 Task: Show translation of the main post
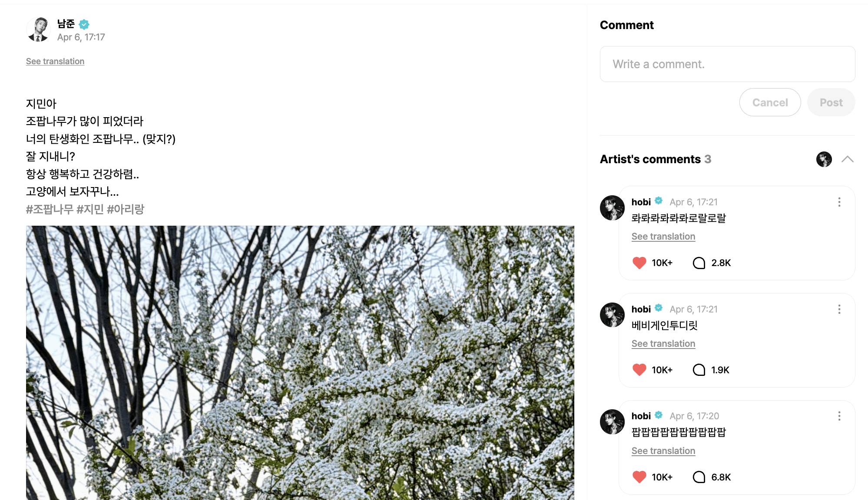(55, 61)
